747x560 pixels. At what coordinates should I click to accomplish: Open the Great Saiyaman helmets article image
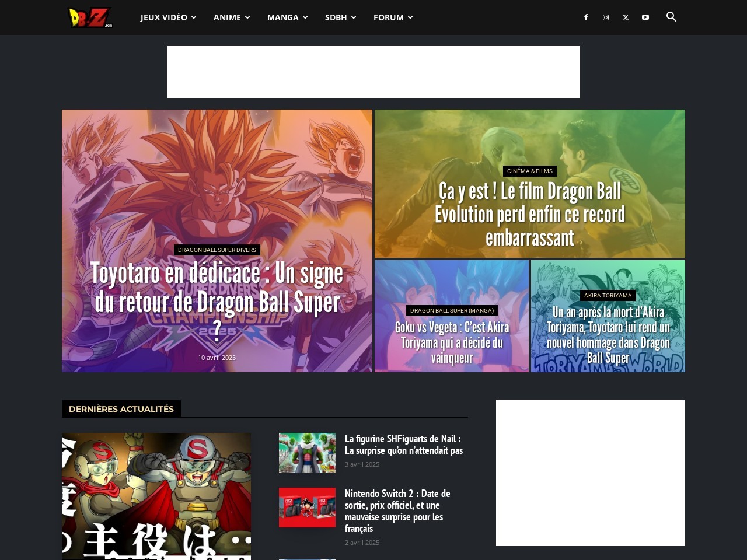[156, 496]
